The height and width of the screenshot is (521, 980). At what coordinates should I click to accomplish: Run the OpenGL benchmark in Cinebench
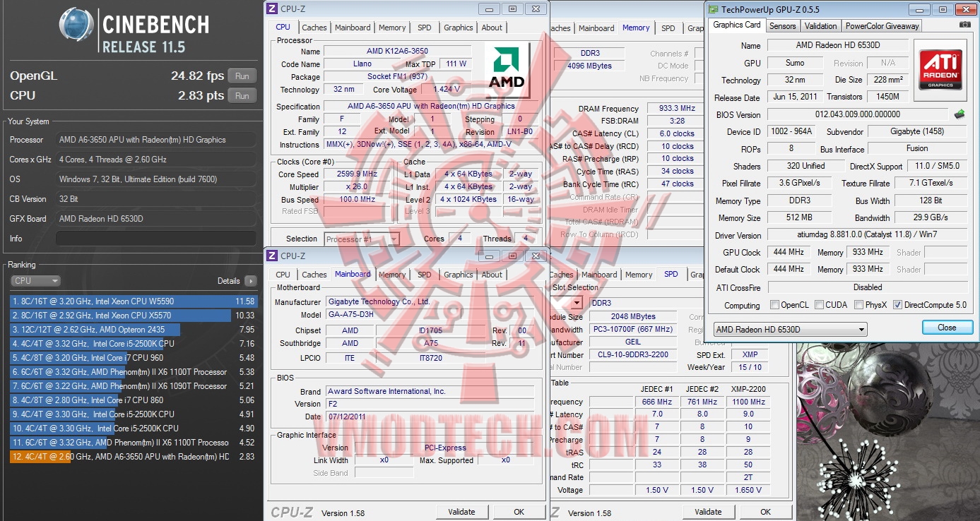(242, 76)
